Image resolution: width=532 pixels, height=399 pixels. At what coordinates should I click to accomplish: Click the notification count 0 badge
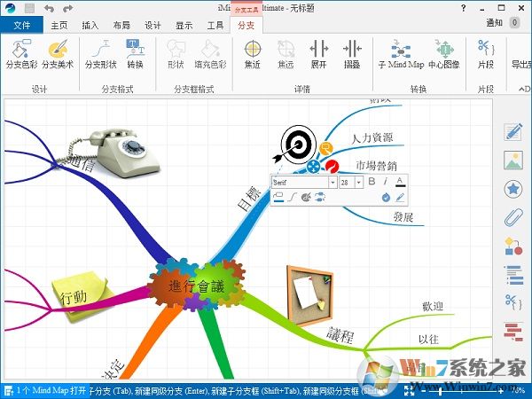tap(514, 23)
